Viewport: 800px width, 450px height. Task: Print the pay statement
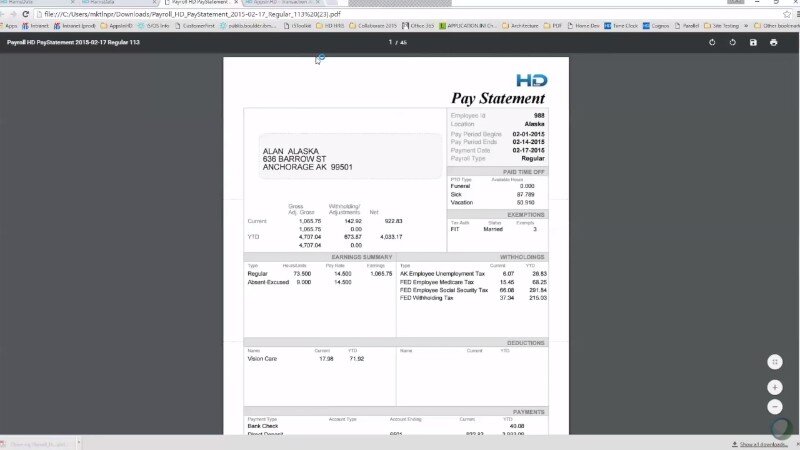tap(773, 43)
